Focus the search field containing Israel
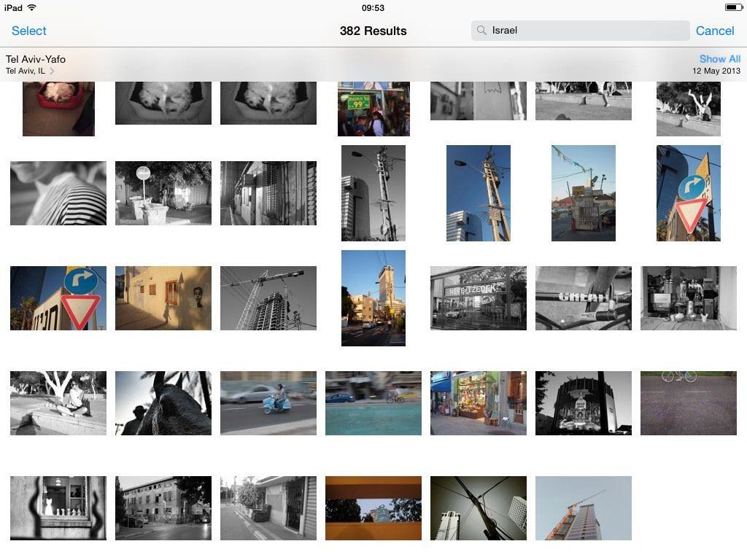This screenshot has width=747, height=560. 584,31
